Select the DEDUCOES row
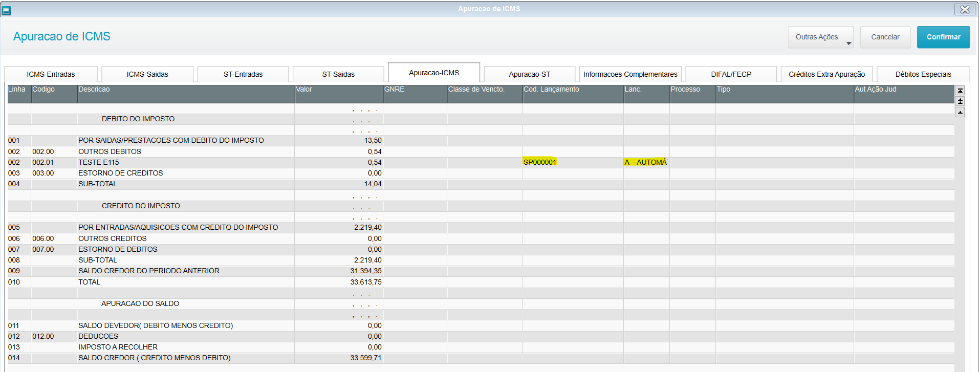This screenshot has width=980, height=372. pyautogui.click(x=481, y=336)
